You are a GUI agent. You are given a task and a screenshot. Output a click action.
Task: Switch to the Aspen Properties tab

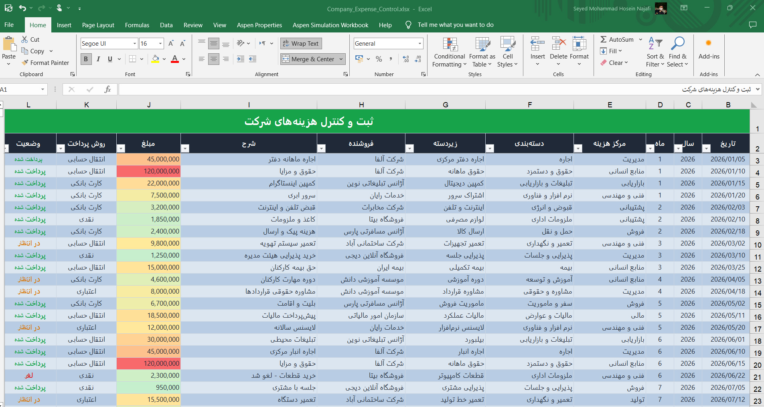[259, 25]
